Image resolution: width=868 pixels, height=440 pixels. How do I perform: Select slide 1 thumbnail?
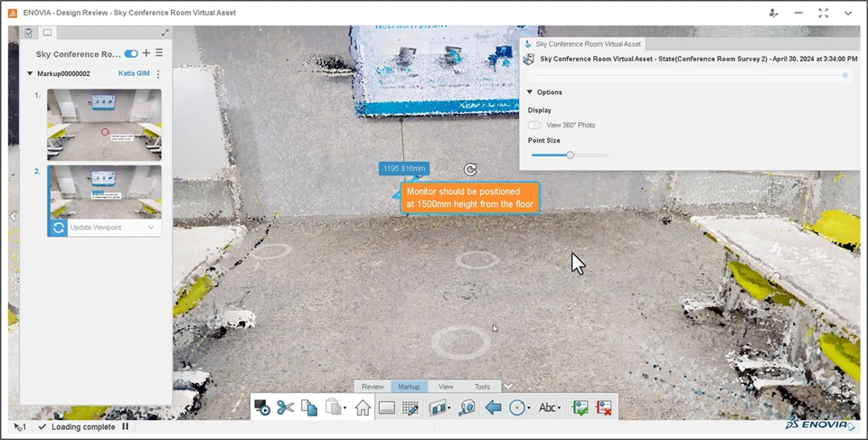104,125
